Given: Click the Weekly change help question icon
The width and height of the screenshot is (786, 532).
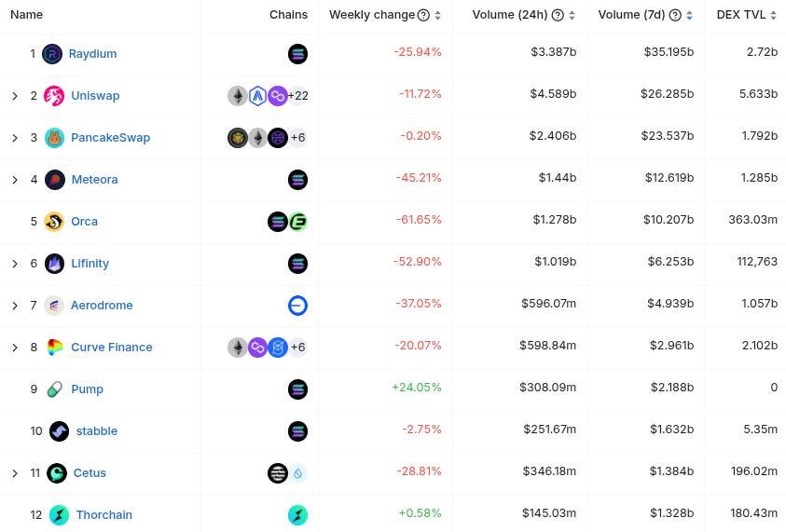Looking at the screenshot, I should [x=423, y=15].
